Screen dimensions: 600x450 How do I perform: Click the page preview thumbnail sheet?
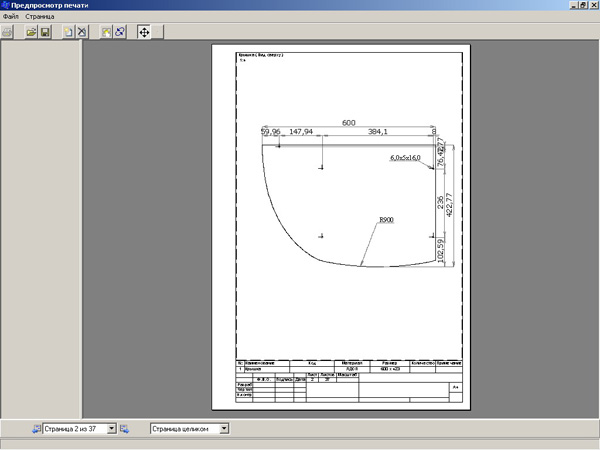(x=341, y=227)
